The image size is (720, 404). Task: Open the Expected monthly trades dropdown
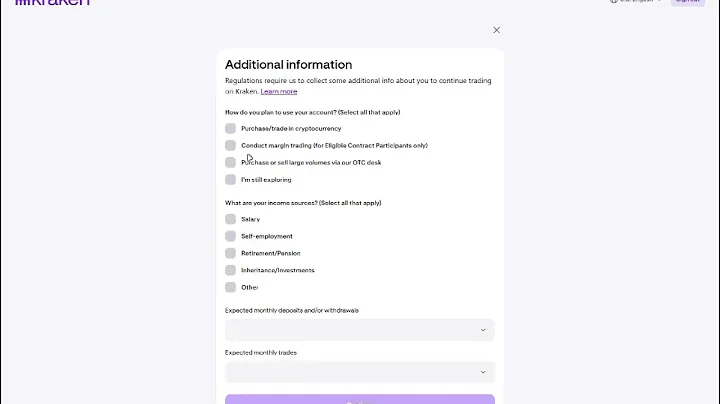(359, 372)
